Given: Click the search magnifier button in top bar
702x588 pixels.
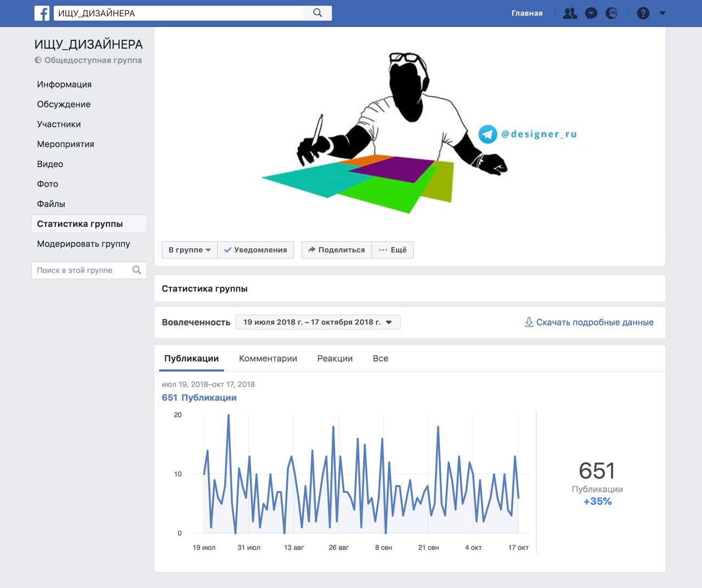Looking at the screenshot, I should [318, 13].
